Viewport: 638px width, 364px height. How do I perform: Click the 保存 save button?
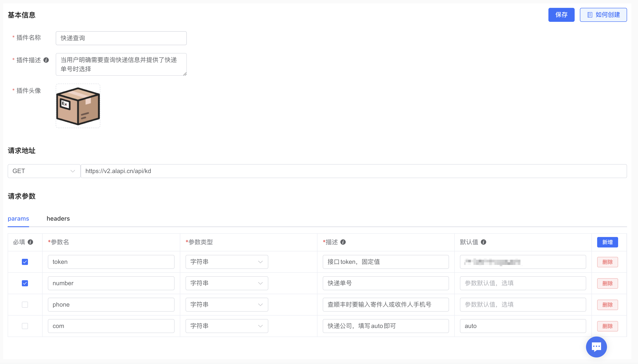pyautogui.click(x=561, y=15)
